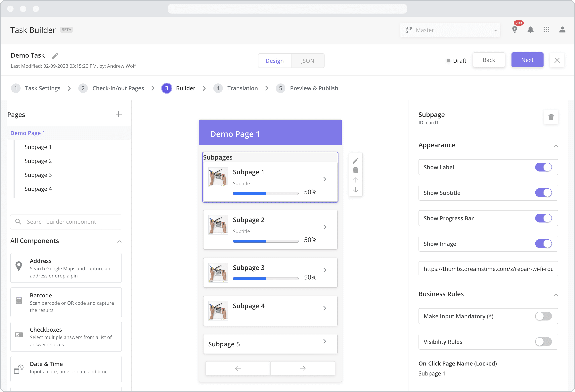Toggle Show Subtitle off

(543, 193)
